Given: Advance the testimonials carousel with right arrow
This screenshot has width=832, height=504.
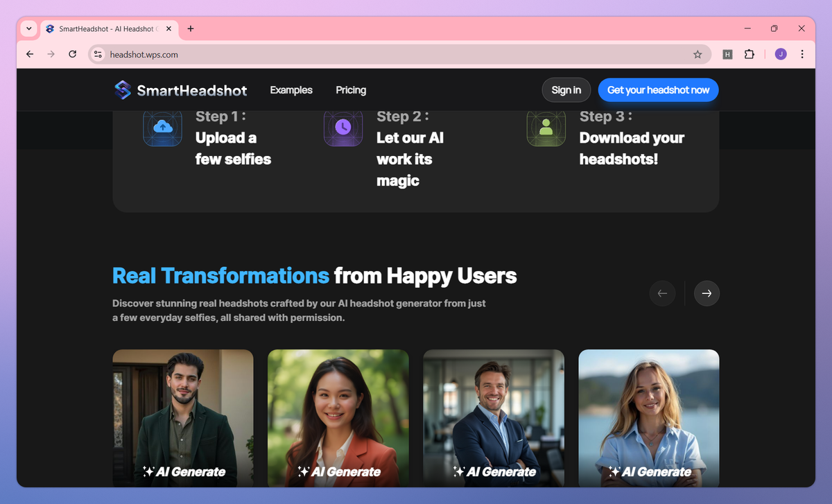Looking at the screenshot, I should 707,293.
